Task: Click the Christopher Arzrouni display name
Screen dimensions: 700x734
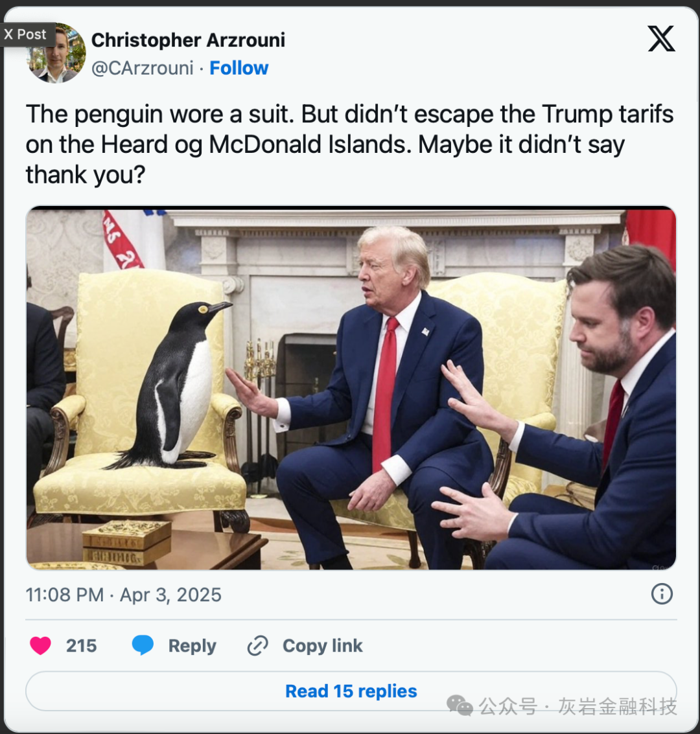Action: click(188, 40)
